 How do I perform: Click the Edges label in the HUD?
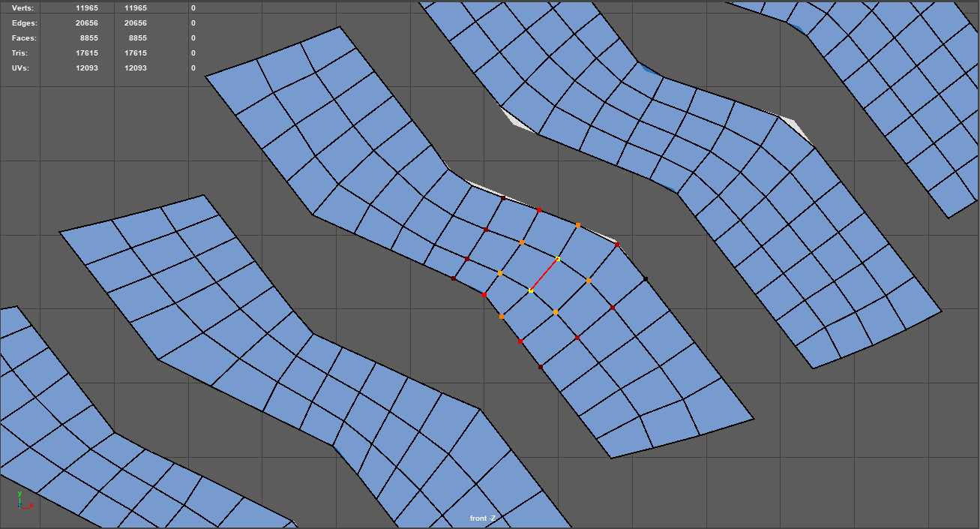coord(25,23)
